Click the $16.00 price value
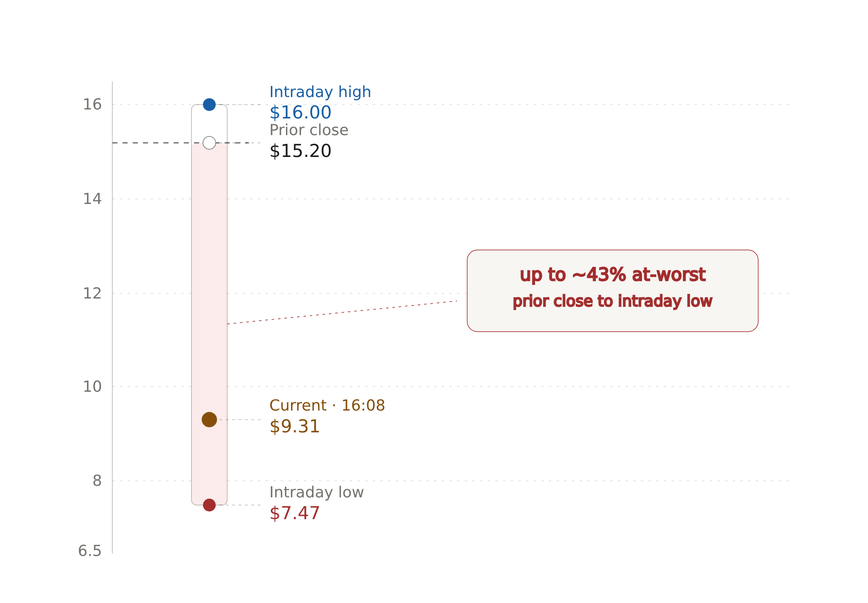This screenshot has height=603, width=868. pos(300,112)
